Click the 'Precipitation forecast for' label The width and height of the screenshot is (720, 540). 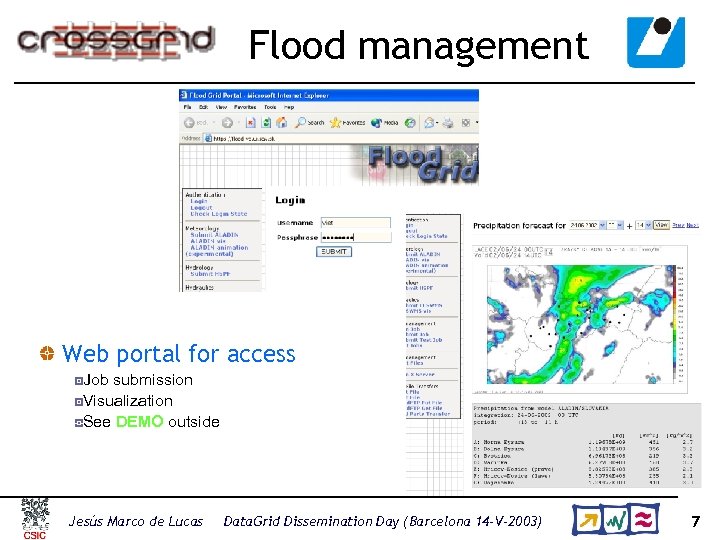point(519,225)
